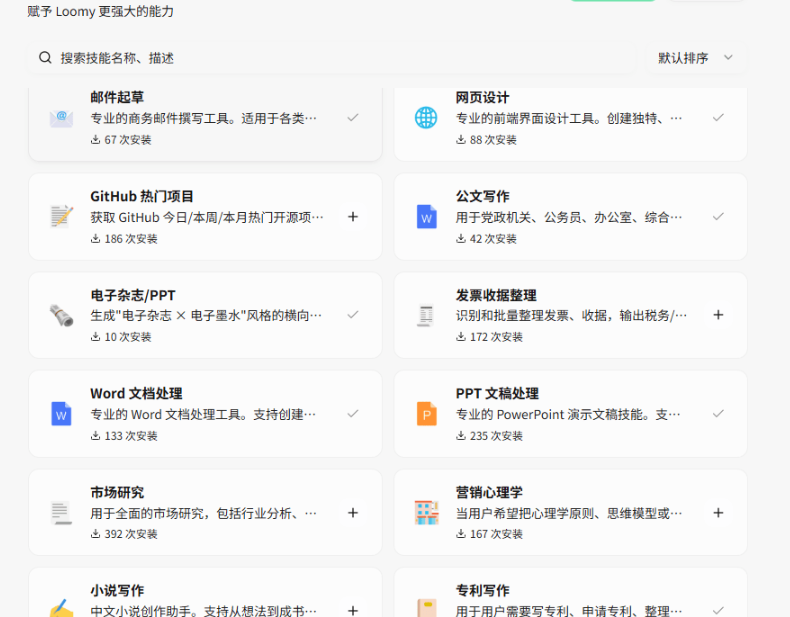Add 营销心理学 skill using plus button
Screen dimensions: 790x617
[x=718, y=513]
